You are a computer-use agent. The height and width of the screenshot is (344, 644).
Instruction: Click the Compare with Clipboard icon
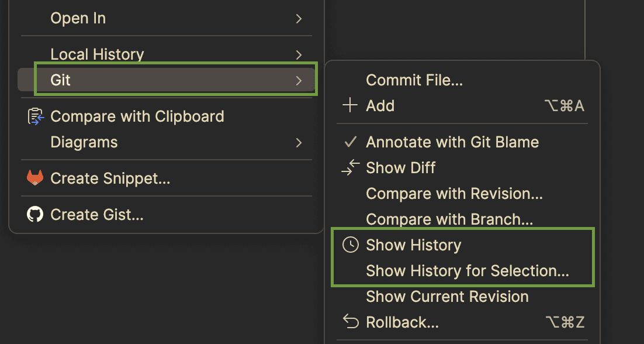point(35,117)
